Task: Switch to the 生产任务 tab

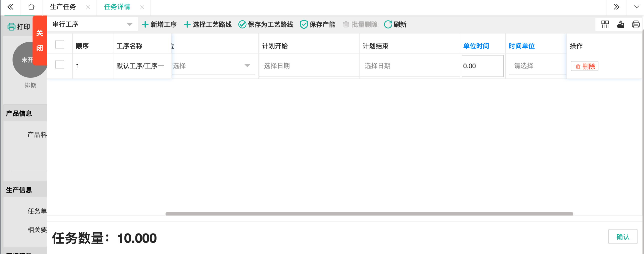Action: [63, 7]
